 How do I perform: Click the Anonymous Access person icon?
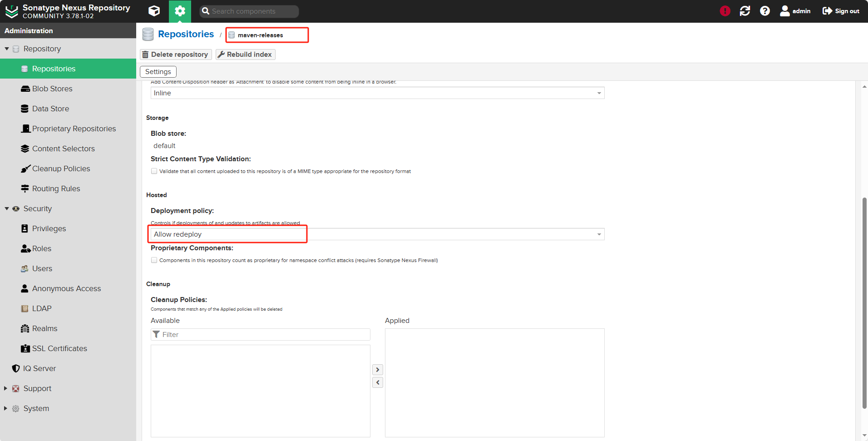(25, 288)
